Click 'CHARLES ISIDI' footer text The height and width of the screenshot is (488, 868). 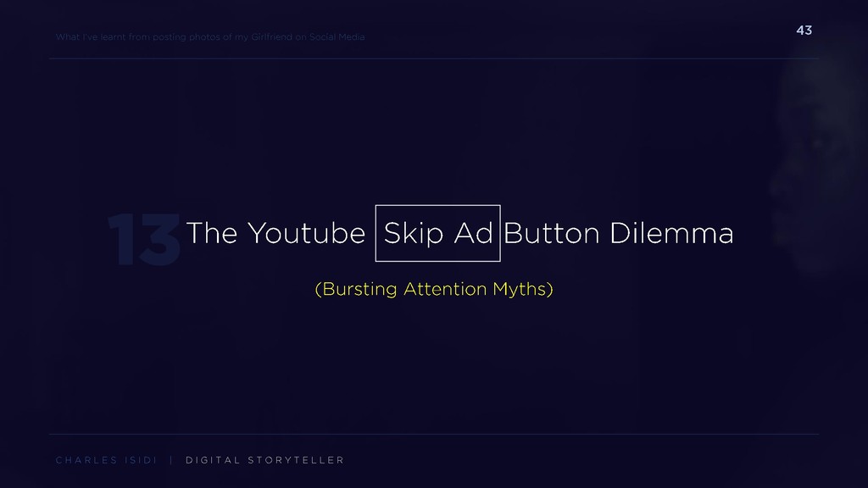[106, 460]
